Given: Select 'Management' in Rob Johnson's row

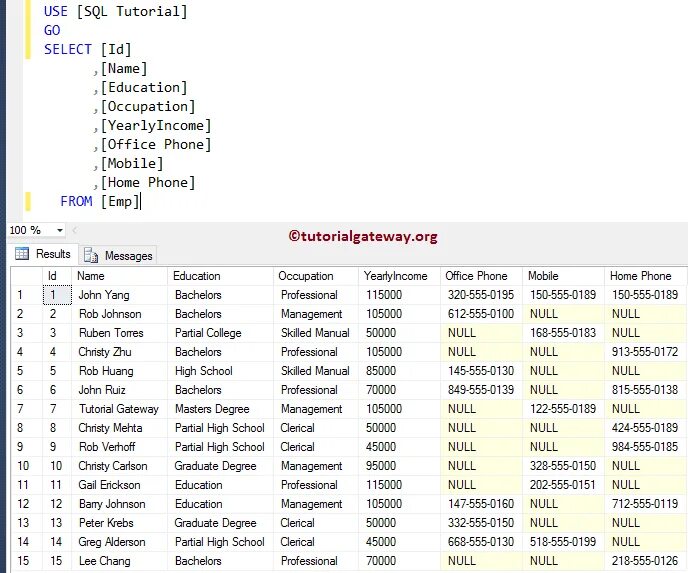Looking at the screenshot, I should [x=316, y=314].
